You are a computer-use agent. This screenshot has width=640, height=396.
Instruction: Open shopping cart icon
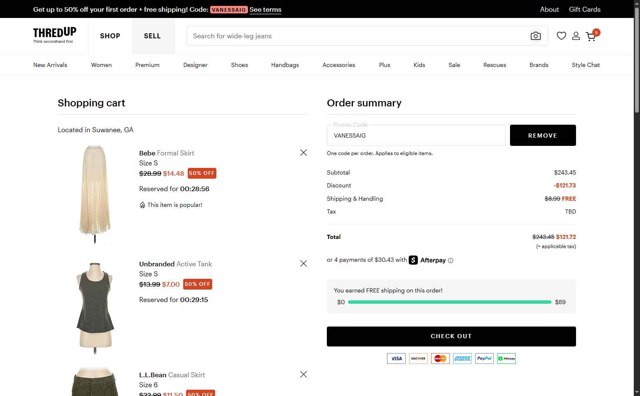pyautogui.click(x=591, y=37)
